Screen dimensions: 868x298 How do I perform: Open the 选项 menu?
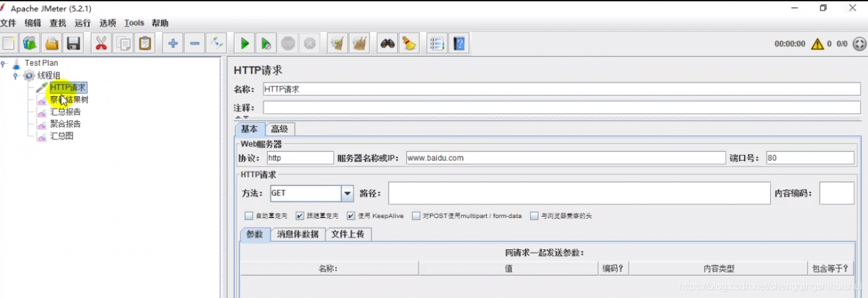[108, 23]
